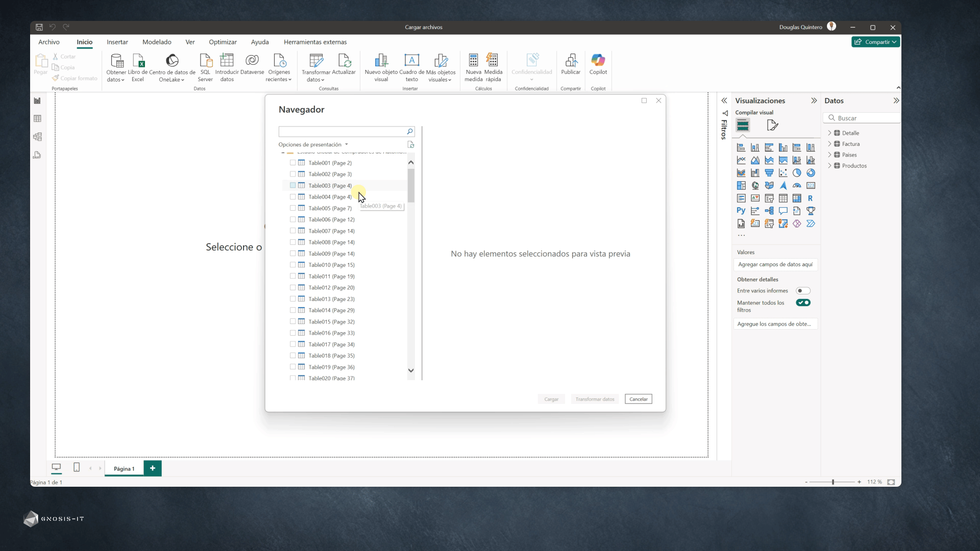The width and height of the screenshot is (980, 551).
Task: Select the line chart visual
Action: 741,160
